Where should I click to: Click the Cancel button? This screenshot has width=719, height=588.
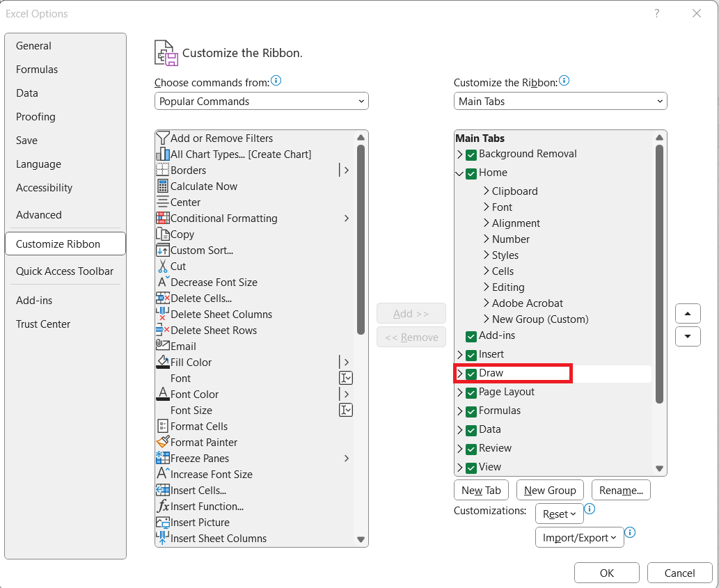[679, 573]
